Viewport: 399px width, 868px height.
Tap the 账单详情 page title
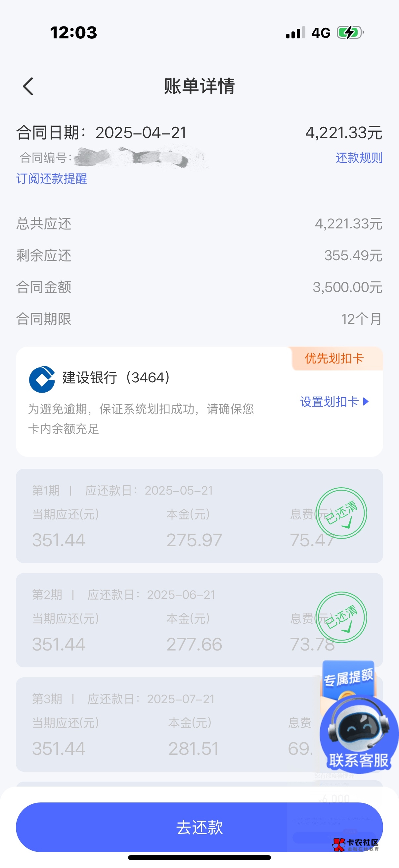[x=199, y=86]
